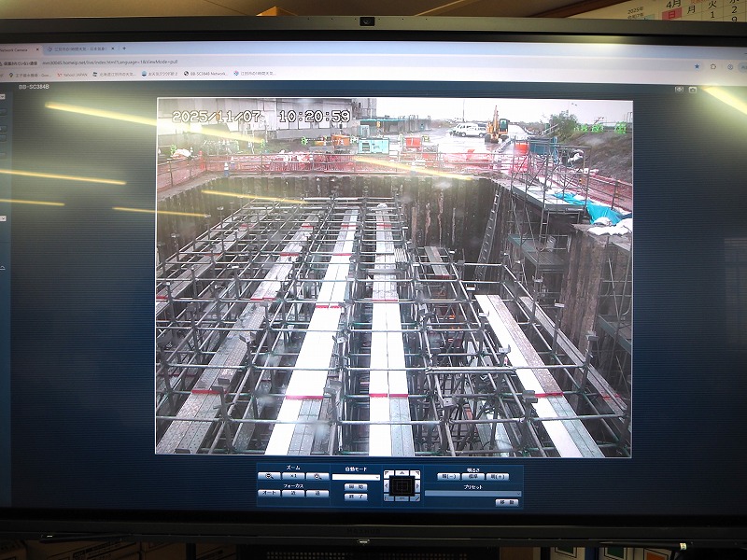Pan camera right with the right arrow
Image resolution: width=747 pixels, height=560 pixels.
(416, 485)
